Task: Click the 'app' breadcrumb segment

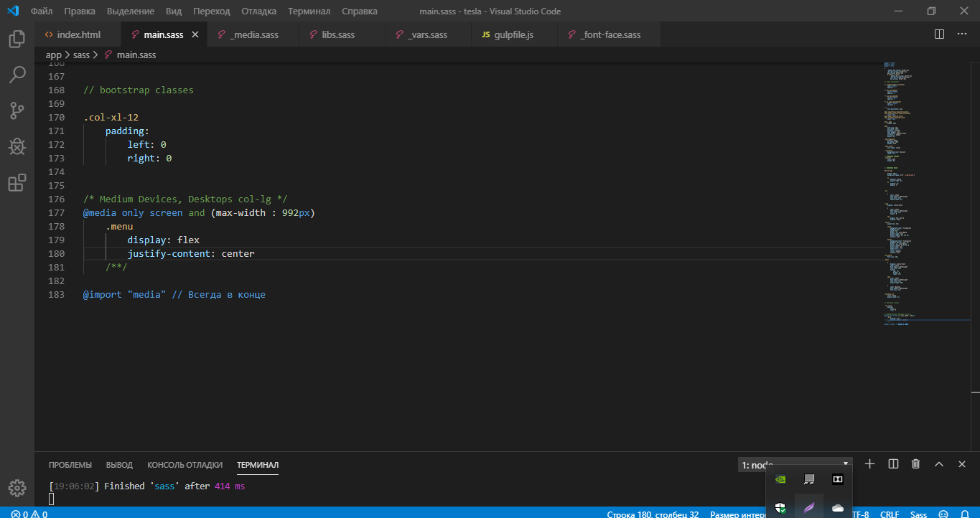Action: pos(54,55)
